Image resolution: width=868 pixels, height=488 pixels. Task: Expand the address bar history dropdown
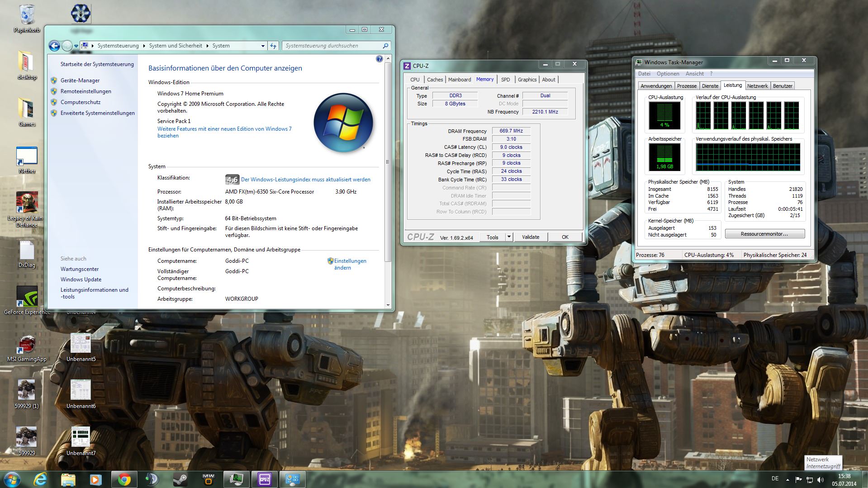[x=263, y=46]
